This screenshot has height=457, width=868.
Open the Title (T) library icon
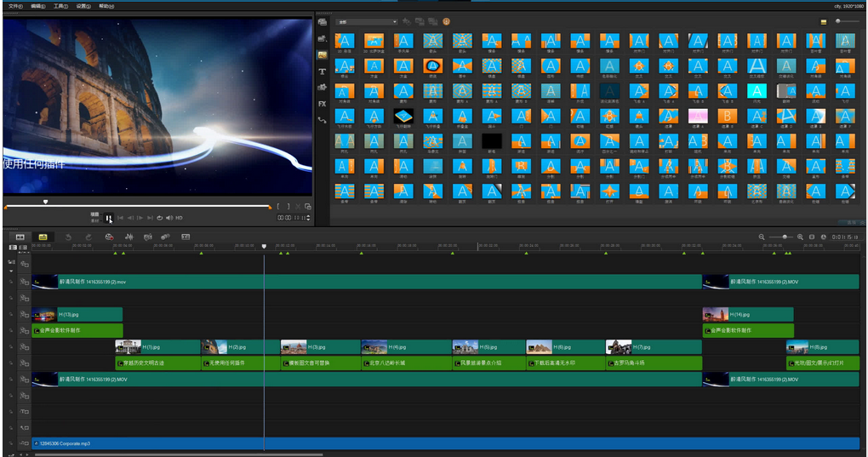point(323,71)
